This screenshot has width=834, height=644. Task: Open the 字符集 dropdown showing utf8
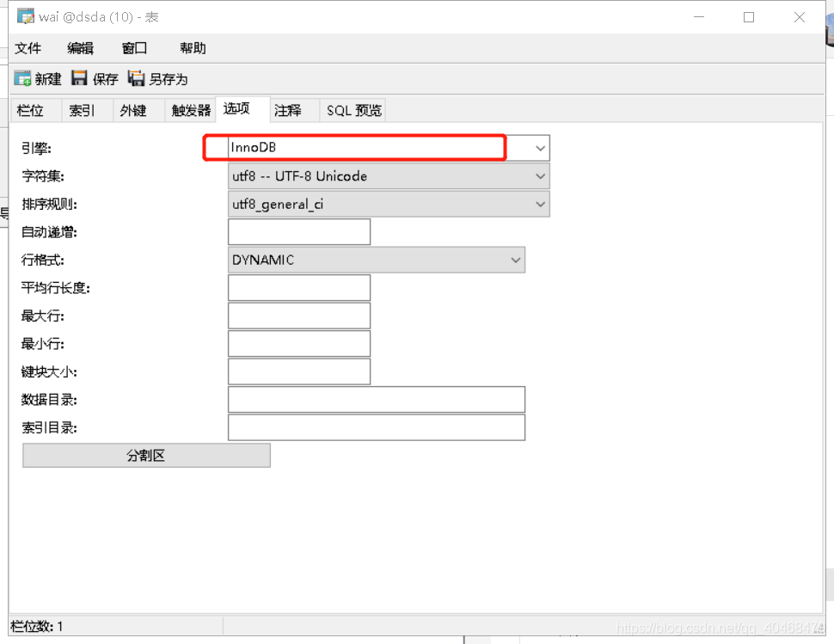(x=540, y=175)
